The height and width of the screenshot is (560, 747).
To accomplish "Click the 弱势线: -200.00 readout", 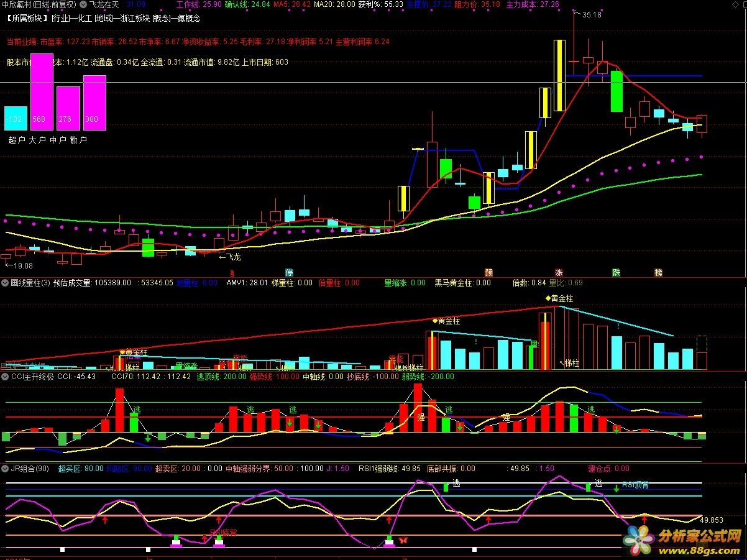I will coord(429,377).
